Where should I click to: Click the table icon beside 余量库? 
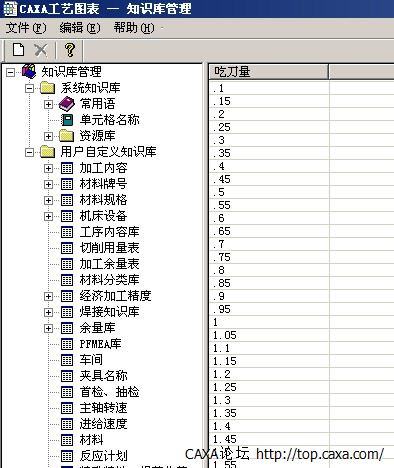click(67, 328)
